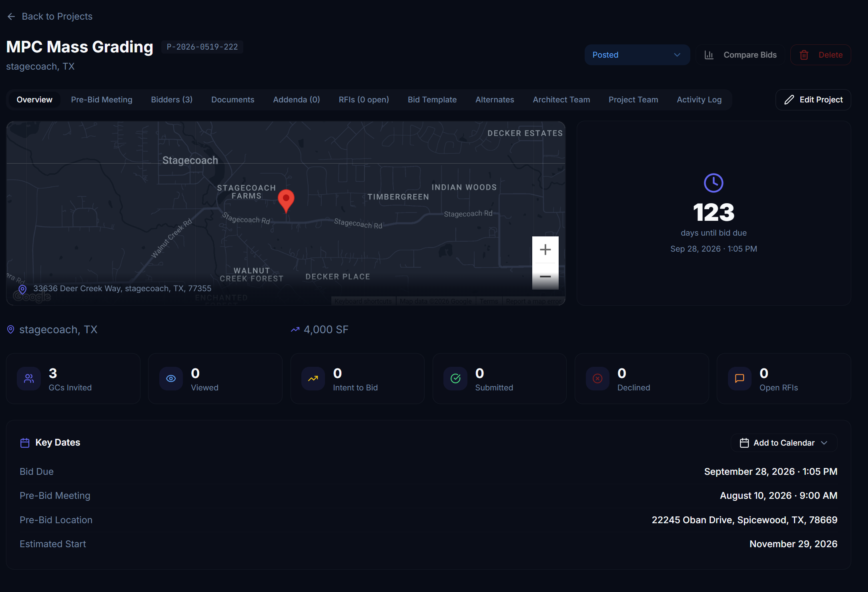Click the Key Dates calendar icon
Viewport: 868px width, 592px height.
click(x=25, y=443)
